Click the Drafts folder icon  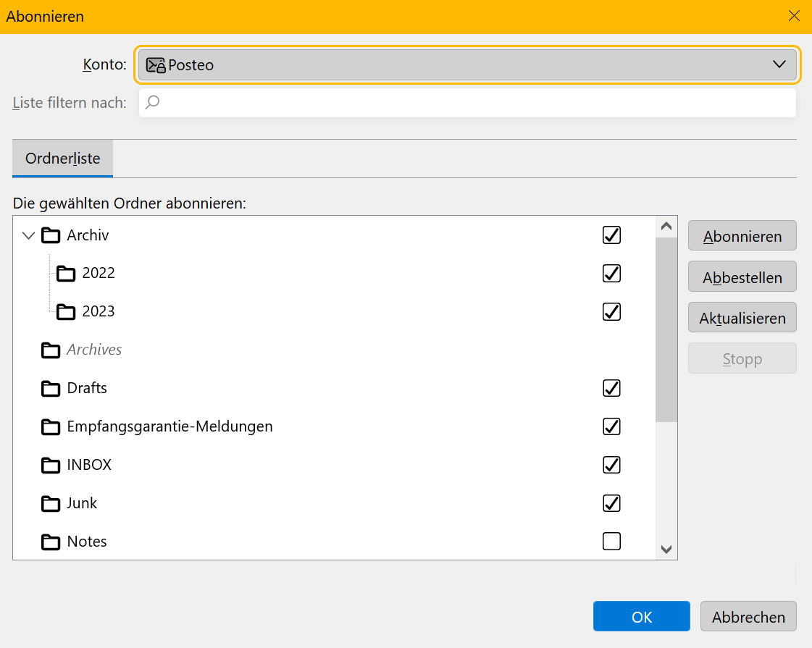pos(50,389)
